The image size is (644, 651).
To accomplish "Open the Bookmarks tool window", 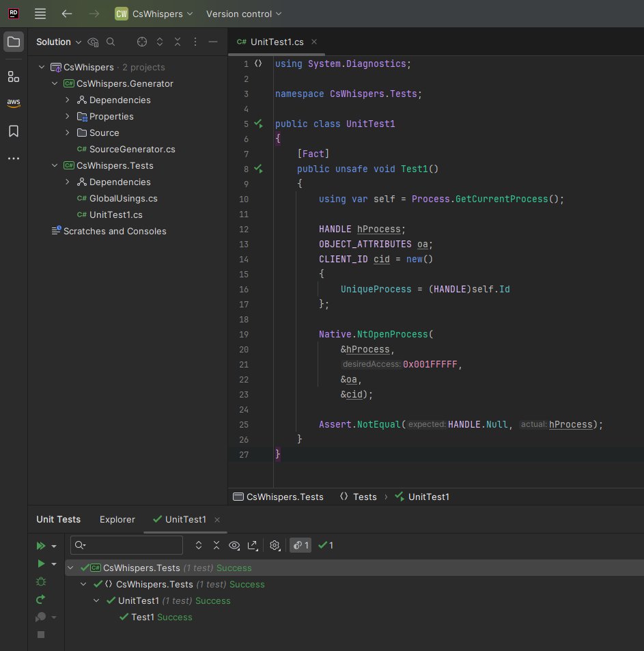I will pyautogui.click(x=14, y=131).
